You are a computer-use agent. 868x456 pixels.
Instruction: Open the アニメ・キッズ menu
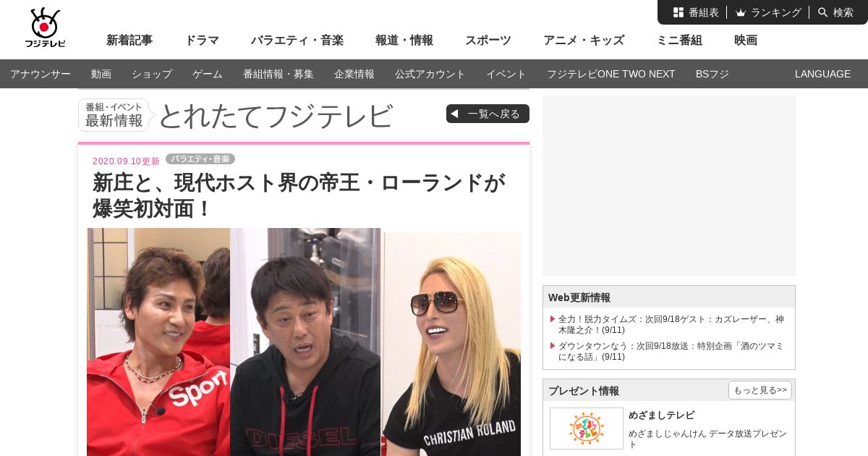[x=584, y=41]
